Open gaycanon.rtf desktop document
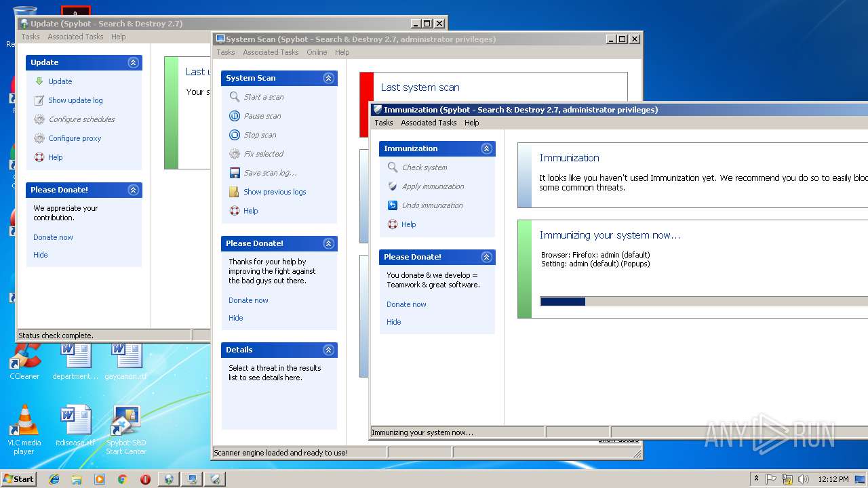868x488 pixels. pos(126,361)
